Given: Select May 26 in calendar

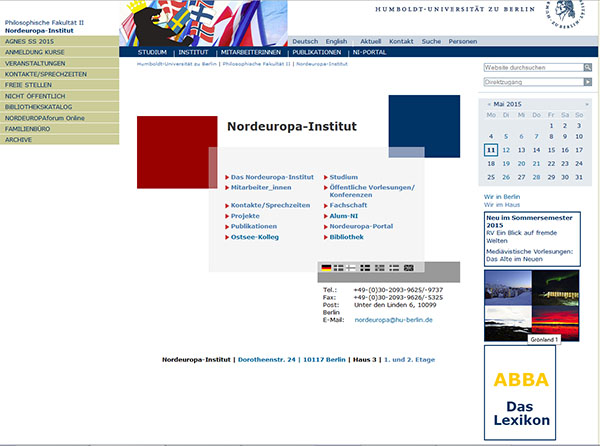Looking at the screenshot, I should click(x=506, y=177).
